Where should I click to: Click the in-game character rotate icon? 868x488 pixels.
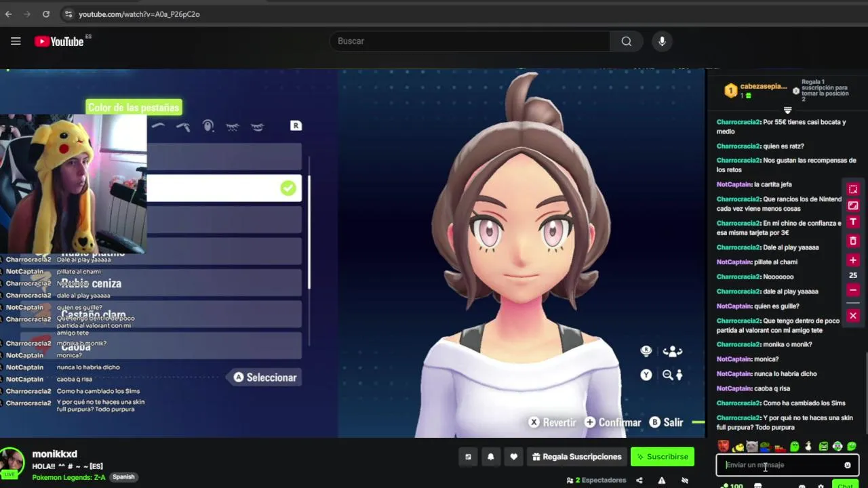pyautogui.click(x=672, y=351)
